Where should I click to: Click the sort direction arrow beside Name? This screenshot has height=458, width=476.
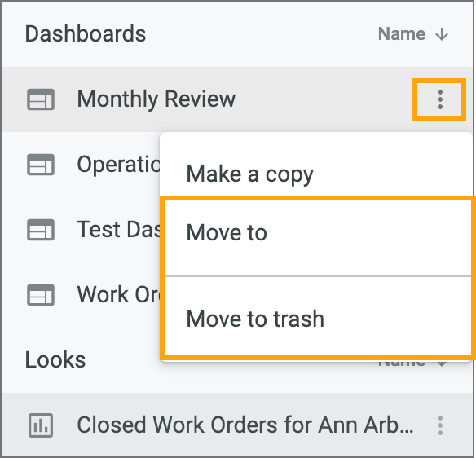pos(442,34)
